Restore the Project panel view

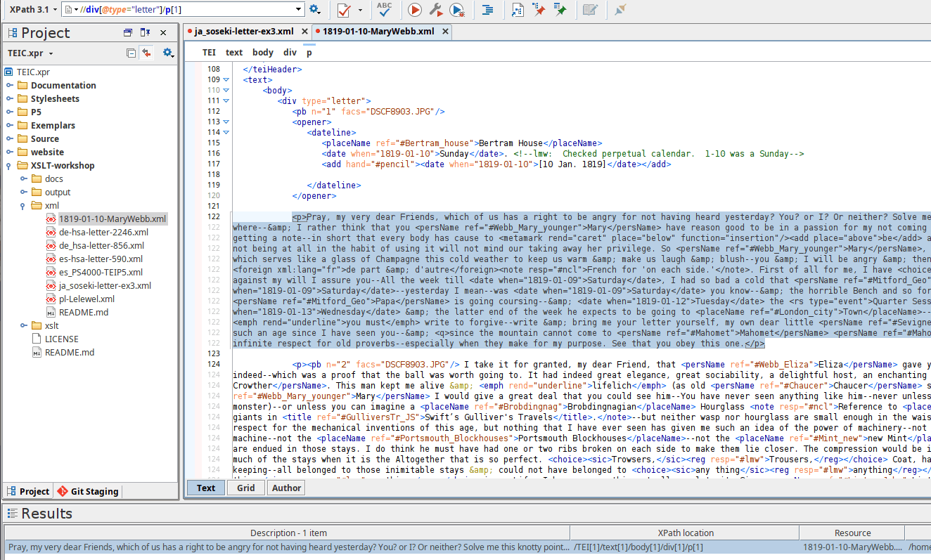[128, 32]
